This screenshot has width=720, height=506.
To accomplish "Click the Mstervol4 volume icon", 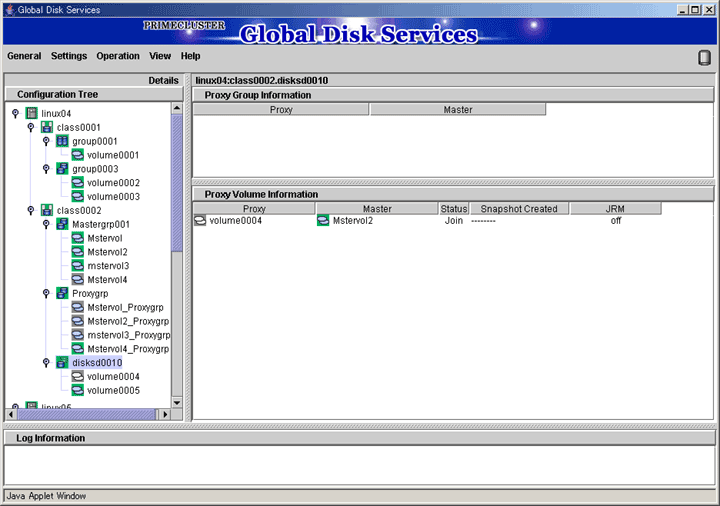I will (78, 279).
